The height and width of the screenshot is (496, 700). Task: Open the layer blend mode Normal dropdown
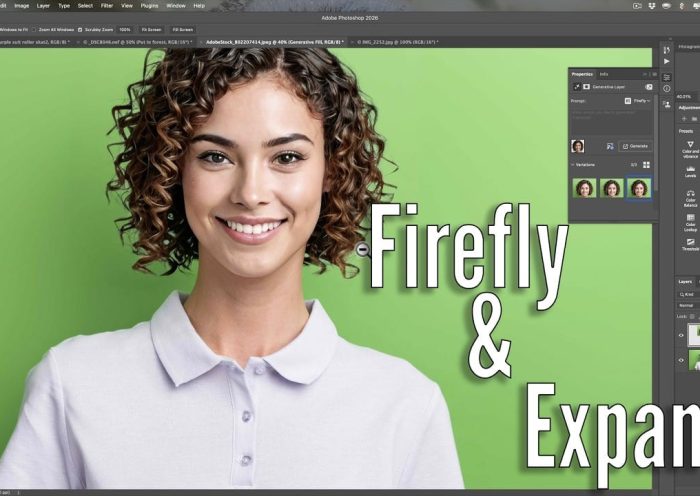click(x=688, y=305)
